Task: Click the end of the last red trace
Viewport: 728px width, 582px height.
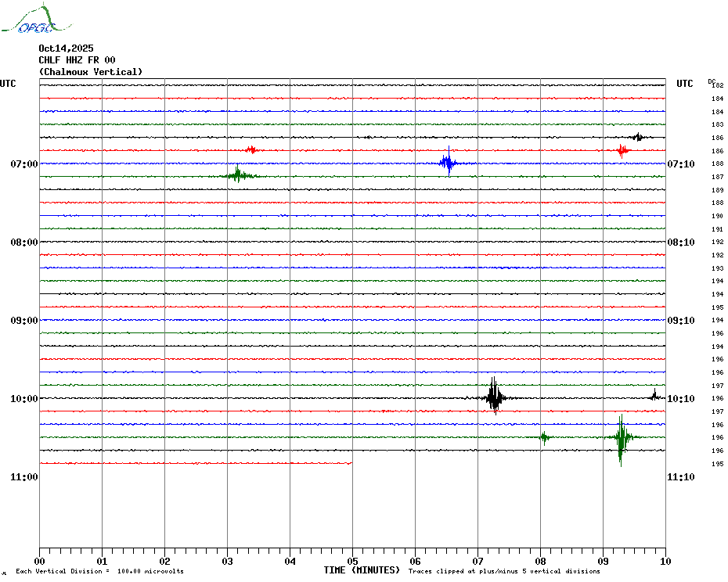Action: click(x=351, y=463)
